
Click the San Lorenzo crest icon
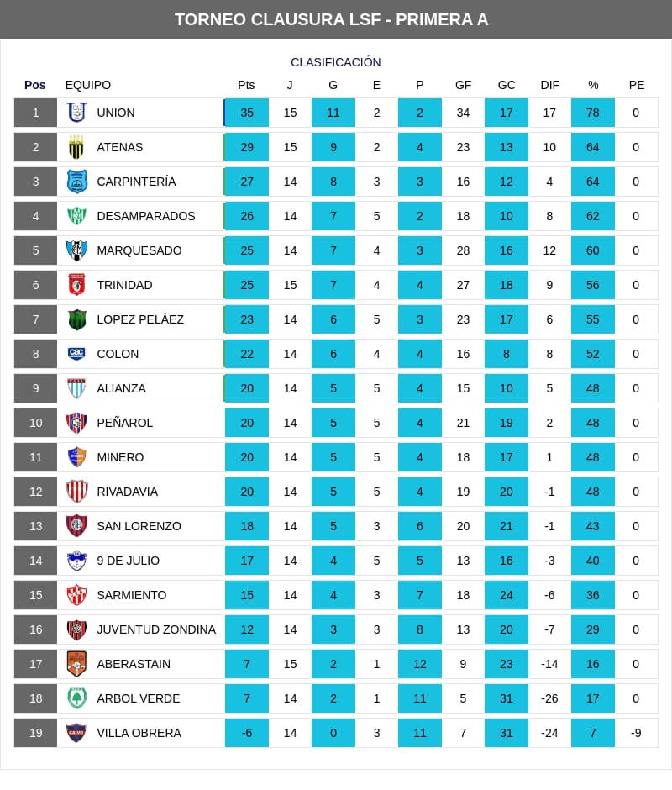(x=77, y=526)
